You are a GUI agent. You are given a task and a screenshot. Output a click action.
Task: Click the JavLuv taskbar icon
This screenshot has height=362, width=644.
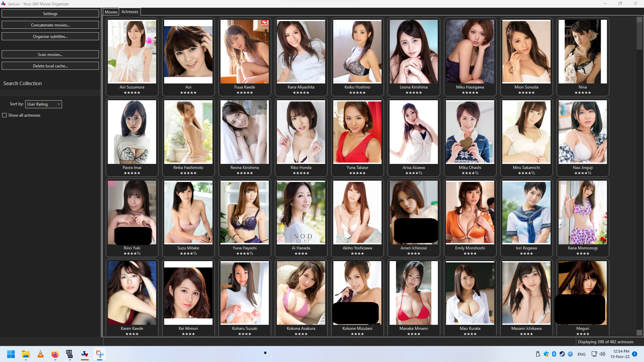pos(85,354)
